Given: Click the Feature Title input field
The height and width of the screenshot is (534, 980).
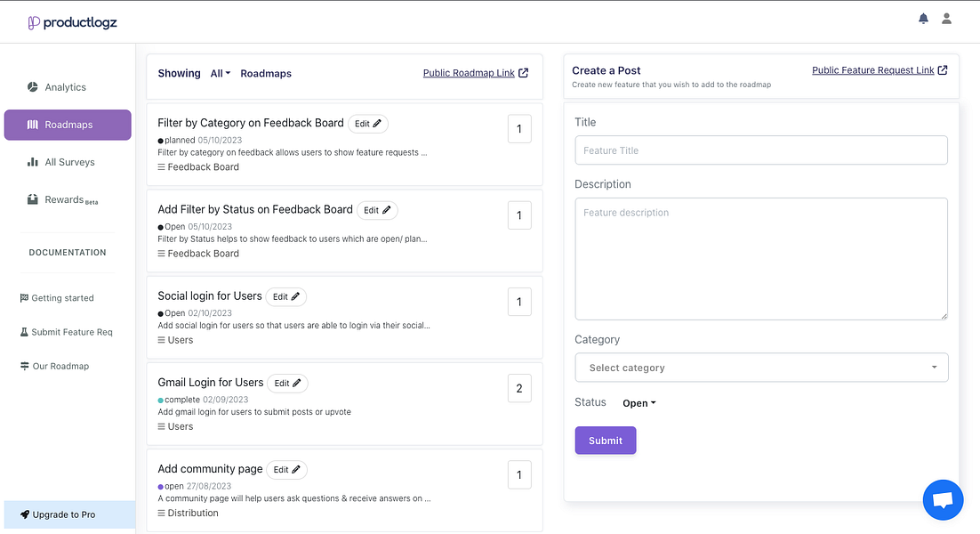Looking at the screenshot, I should click(761, 150).
